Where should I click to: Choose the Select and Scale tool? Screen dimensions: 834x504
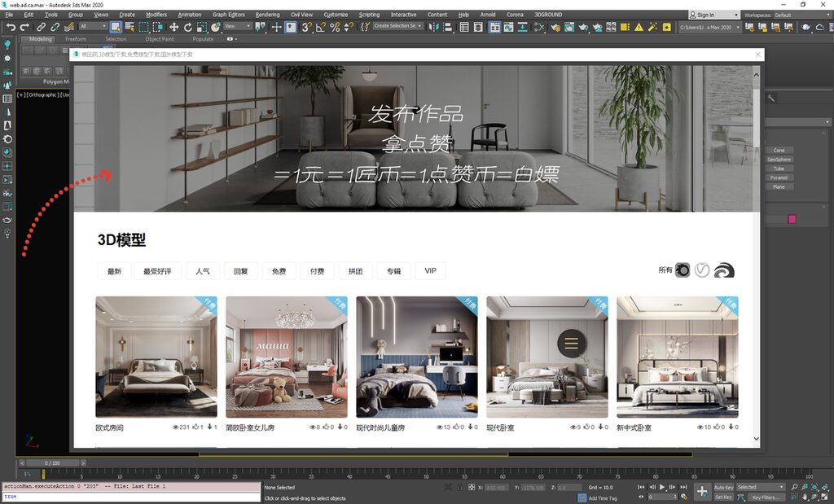click(202, 27)
